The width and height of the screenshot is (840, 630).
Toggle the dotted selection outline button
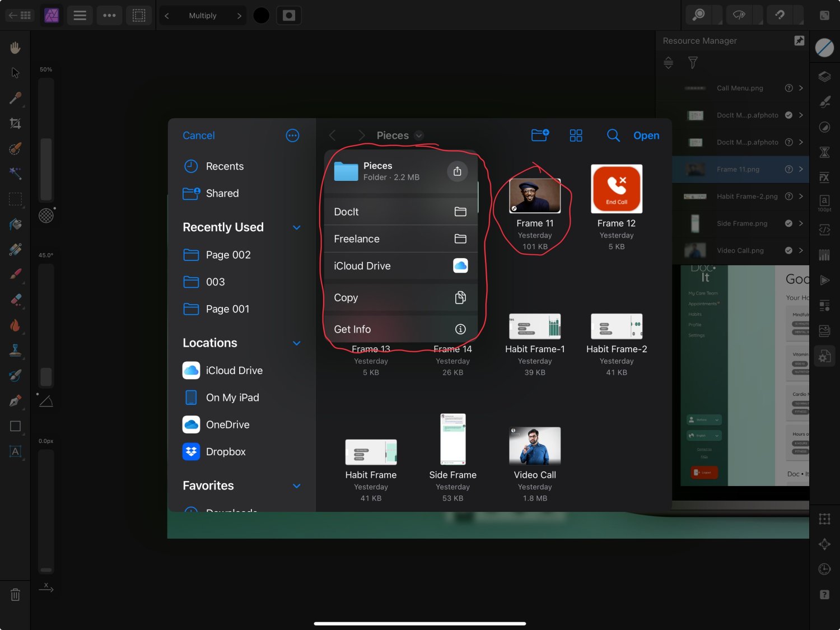coord(139,15)
